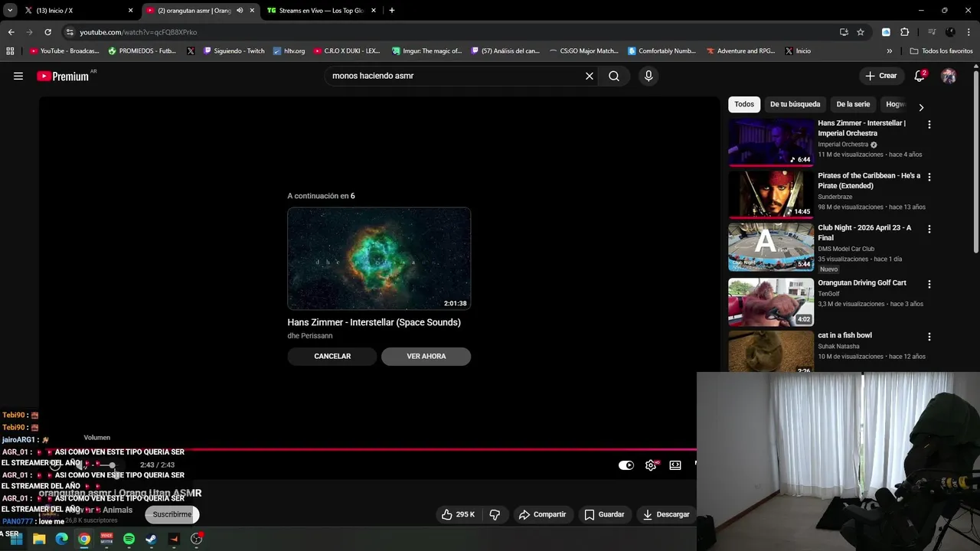Select the Todos filter chip
The height and width of the screenshot is (551, 980).
pyautogui.click(x=744, y=104)
